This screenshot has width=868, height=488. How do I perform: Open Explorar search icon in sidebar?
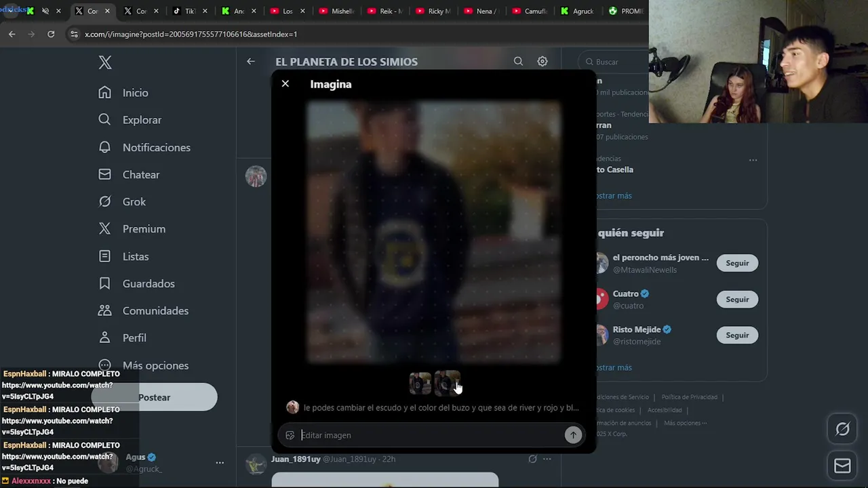pos(104,119)
